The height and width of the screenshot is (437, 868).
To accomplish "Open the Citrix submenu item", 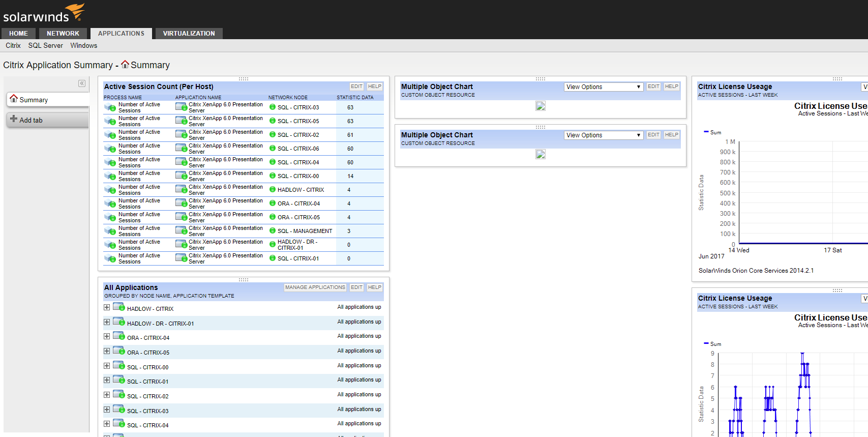I will click(13, 45).
